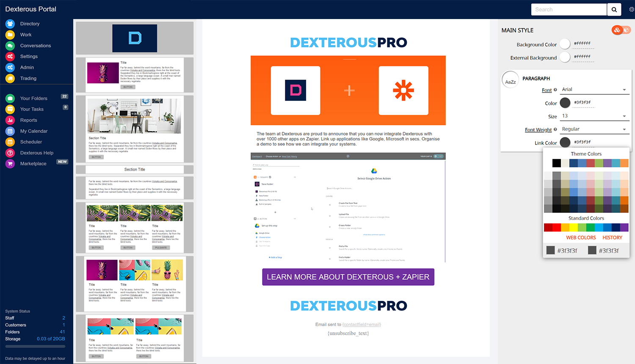Pick yellow from Standard Colors

tap(574, 228)
